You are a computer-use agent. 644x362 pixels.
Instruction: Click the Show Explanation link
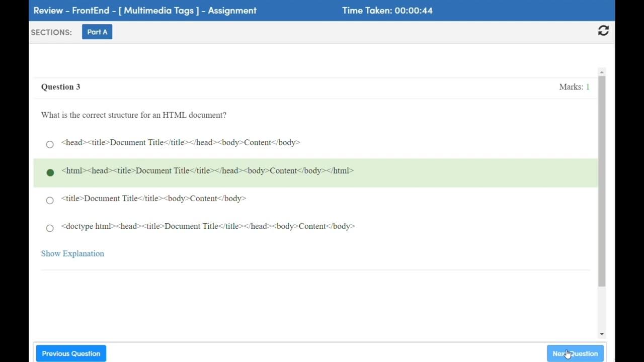point(72,253)
